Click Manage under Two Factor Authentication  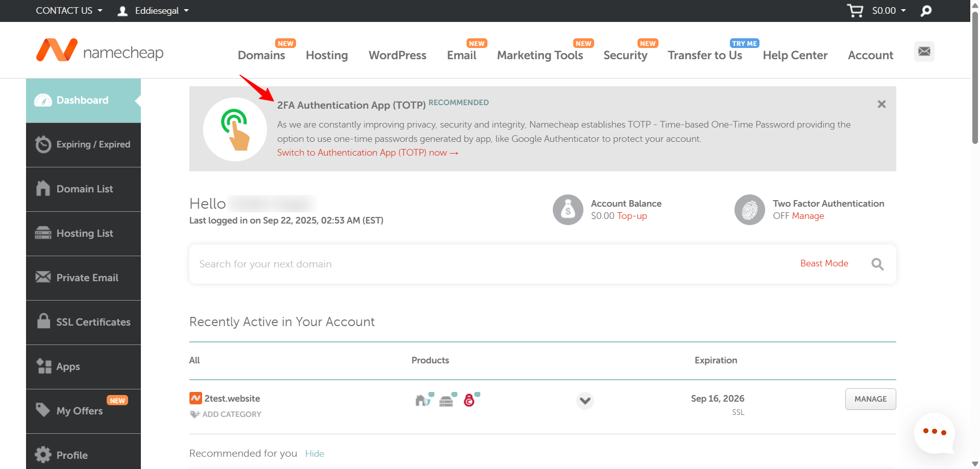pyautogui.click(x=808, y=216)
